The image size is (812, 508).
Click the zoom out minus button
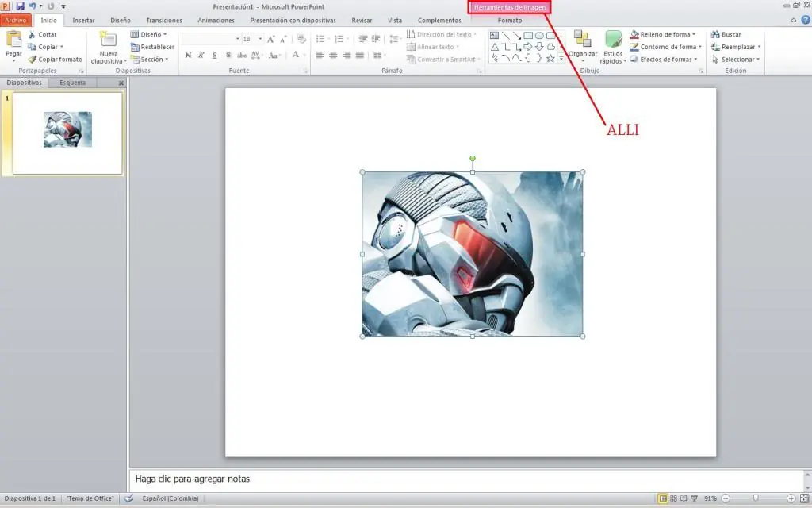(x=726, y=498)
